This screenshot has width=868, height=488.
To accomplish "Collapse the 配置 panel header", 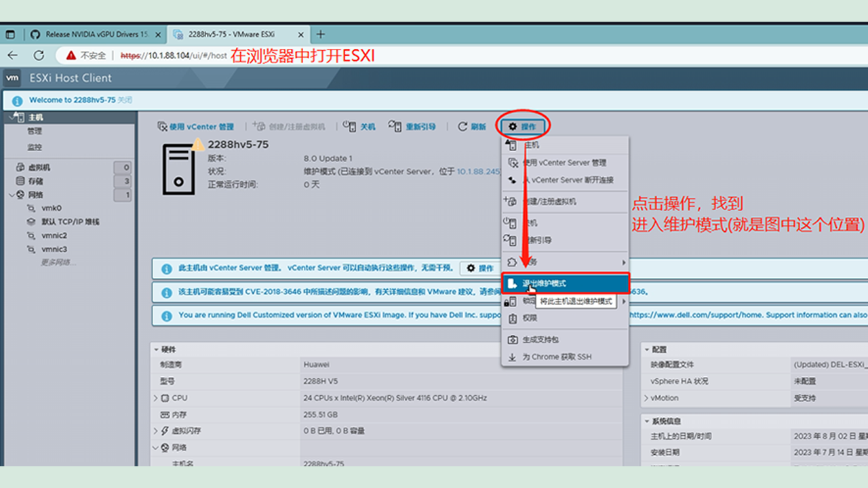I will tap(646, 350).
